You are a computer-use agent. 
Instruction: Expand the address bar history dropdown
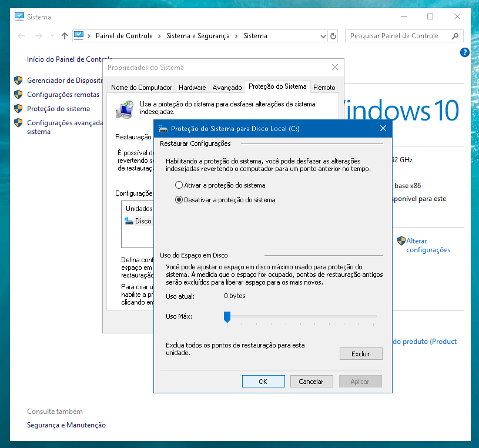click(323, 36)
